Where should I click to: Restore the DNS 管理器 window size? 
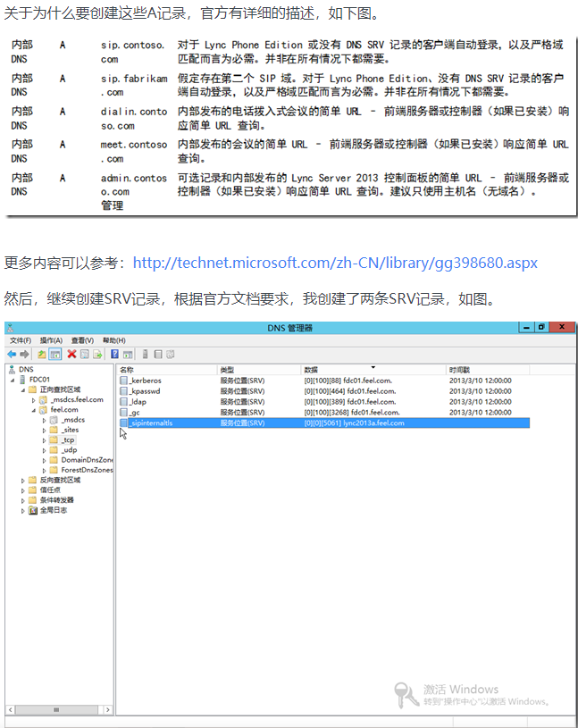tap(540, 327)
